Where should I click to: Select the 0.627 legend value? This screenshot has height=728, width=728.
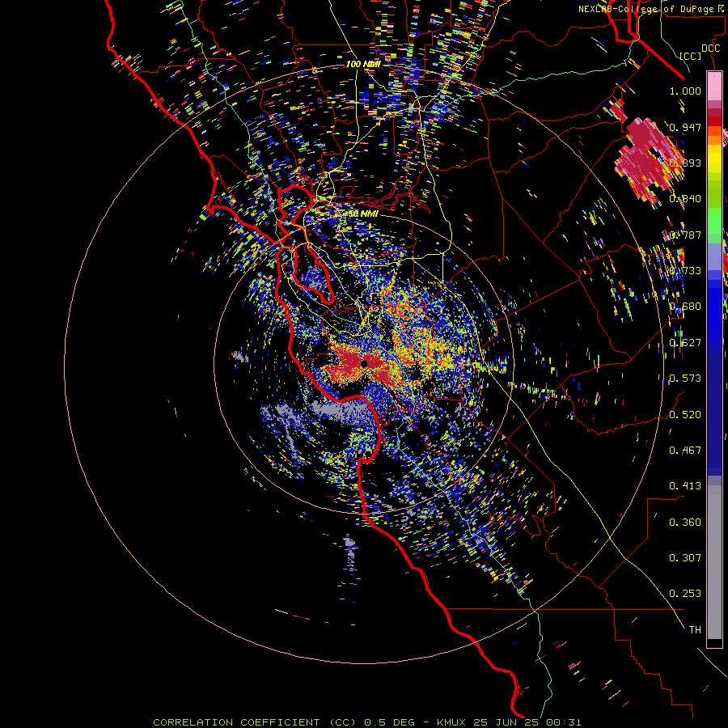pos(685,342)
